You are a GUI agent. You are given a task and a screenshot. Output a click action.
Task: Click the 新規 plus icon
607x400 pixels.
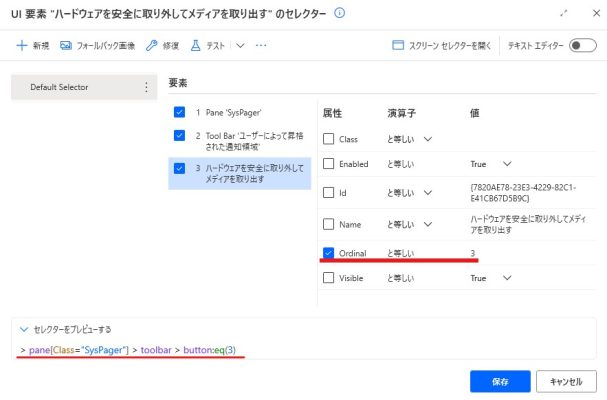(22, 45)
